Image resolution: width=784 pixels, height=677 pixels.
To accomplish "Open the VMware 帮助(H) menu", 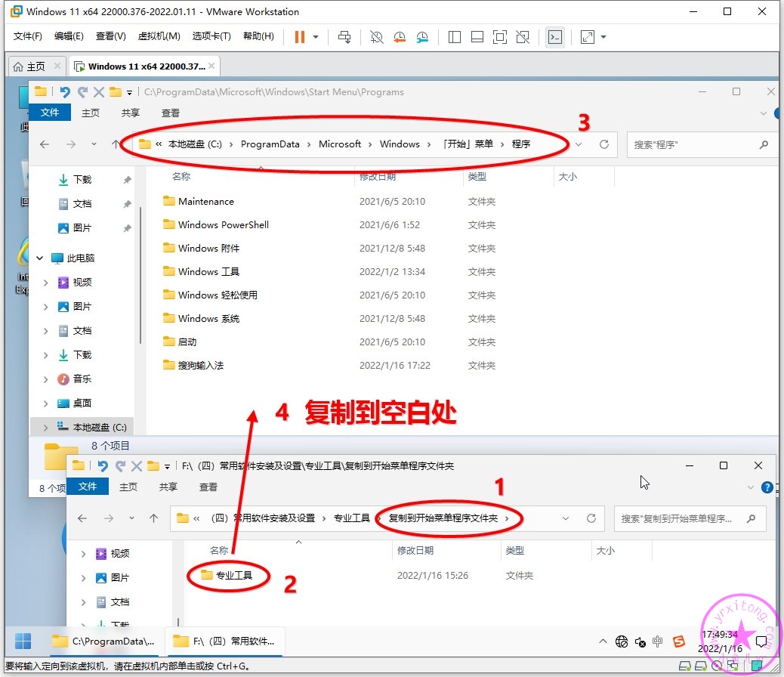I will [258, 36].
